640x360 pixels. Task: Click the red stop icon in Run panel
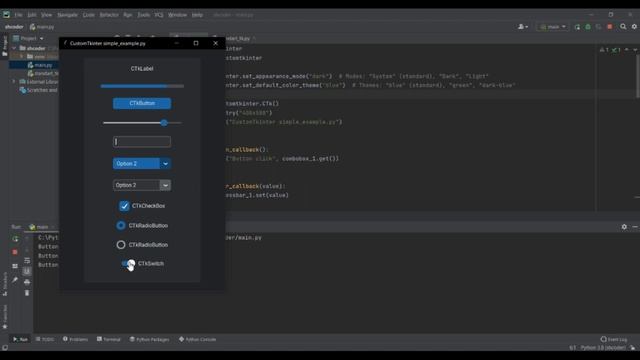coord(15,252)
